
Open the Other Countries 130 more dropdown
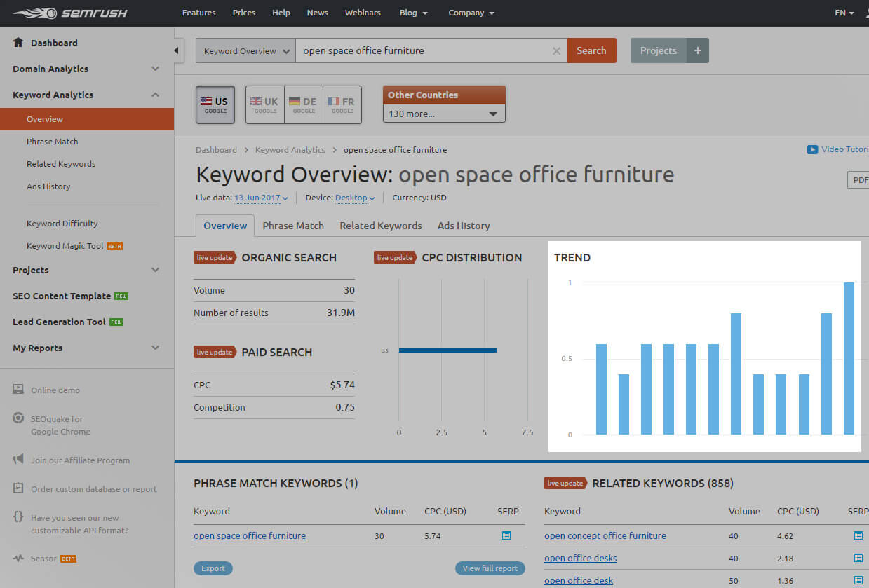point(444,114)
